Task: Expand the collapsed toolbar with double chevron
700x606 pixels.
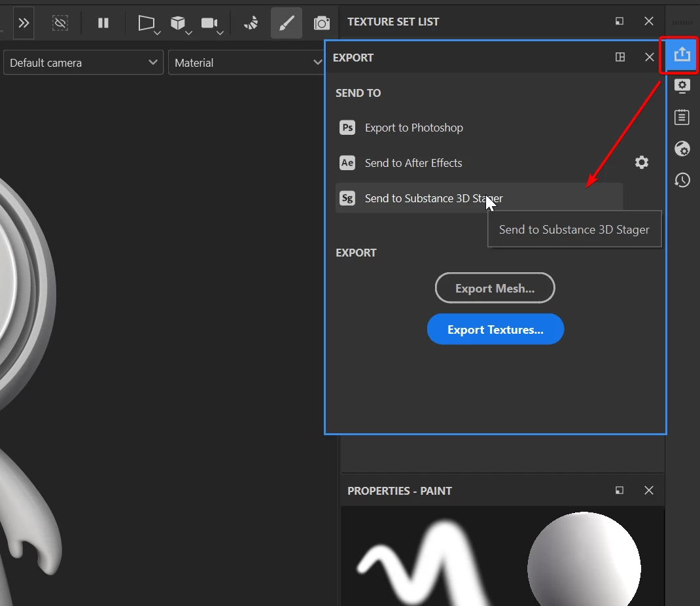Action: point(23,23)
